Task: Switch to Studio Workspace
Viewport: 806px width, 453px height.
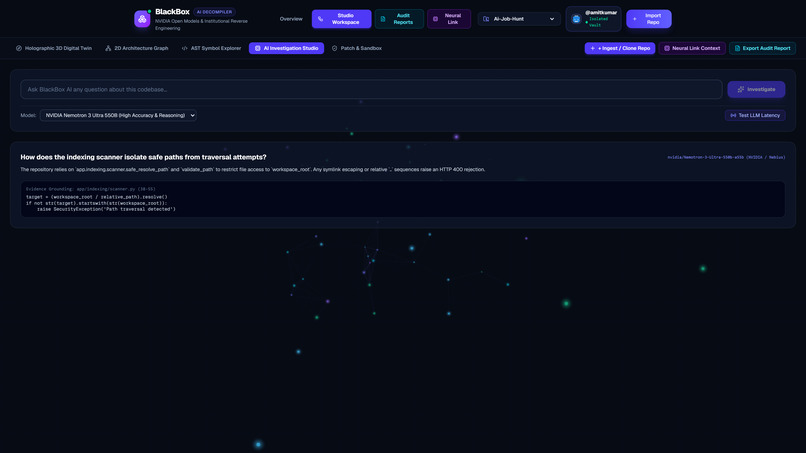Action: [x=341, y=19]
